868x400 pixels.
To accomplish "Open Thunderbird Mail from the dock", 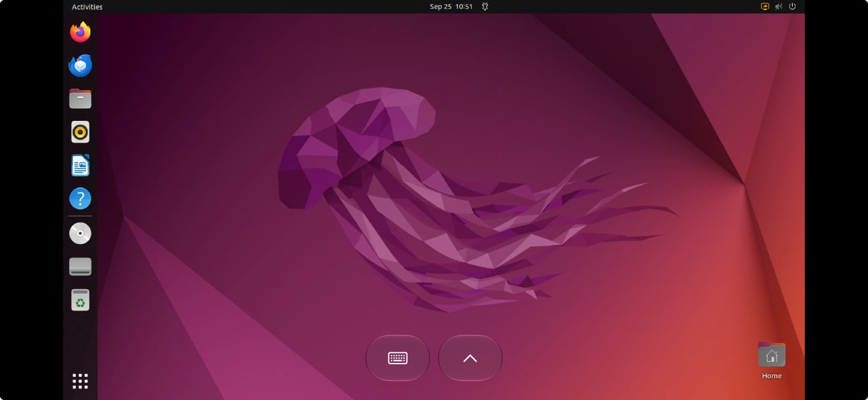I will click(x=80, y=65).
